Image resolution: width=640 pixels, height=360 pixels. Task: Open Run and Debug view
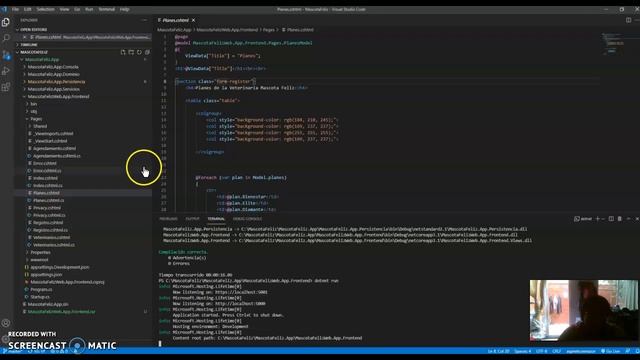pos(6,71)
